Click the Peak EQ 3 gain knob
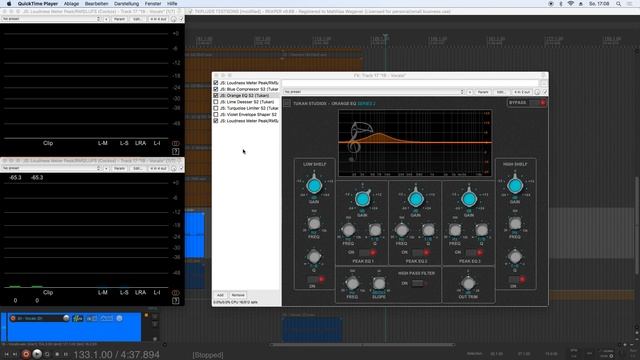 [469, 199]
